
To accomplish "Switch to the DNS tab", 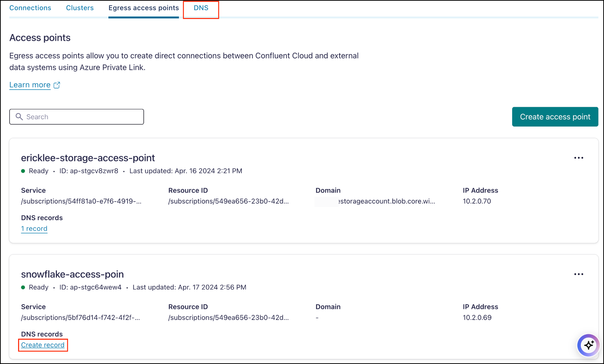I will pos(201,8).
